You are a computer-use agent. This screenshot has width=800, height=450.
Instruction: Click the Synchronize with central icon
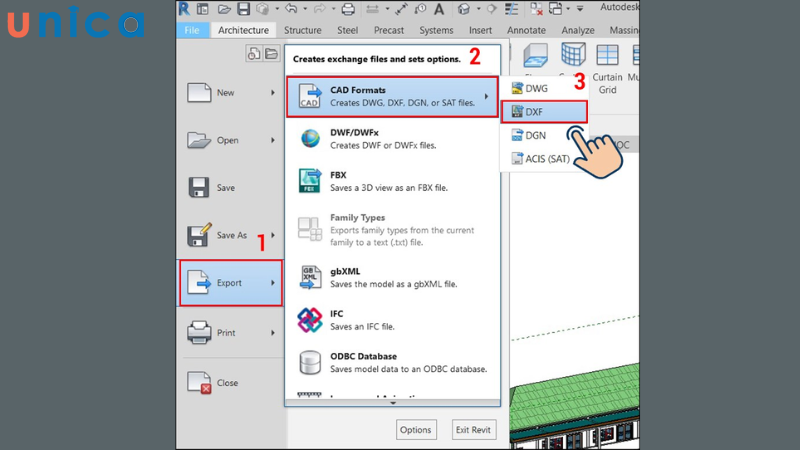pos(262,9)
